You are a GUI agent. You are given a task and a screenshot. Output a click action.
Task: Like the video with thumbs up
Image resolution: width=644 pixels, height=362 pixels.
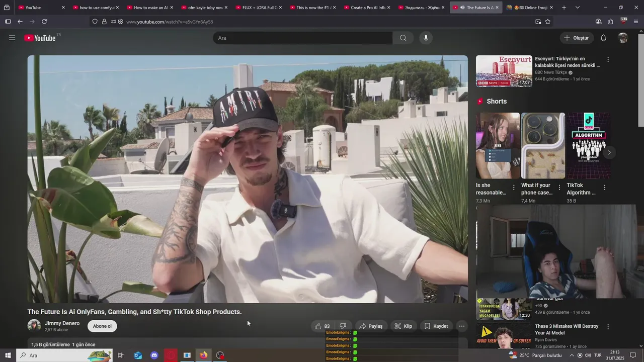(322, 326)
